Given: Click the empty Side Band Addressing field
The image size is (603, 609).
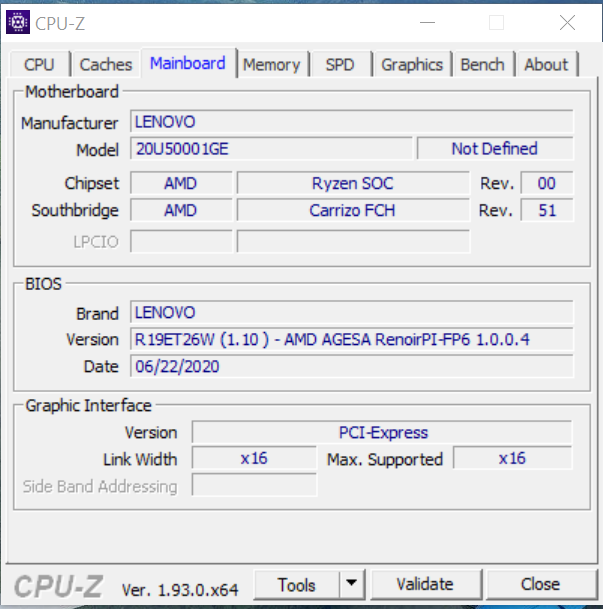Looking at the screenshot, I should click(254, 485).
